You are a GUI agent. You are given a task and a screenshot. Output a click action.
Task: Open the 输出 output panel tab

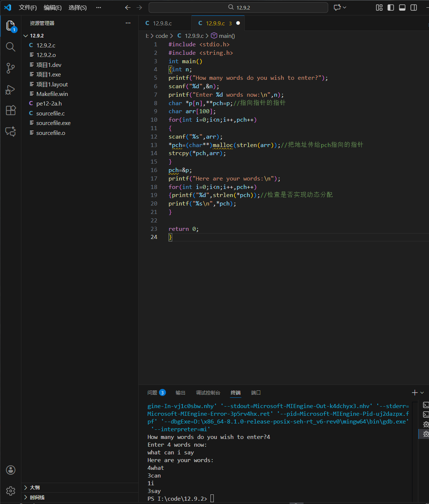(x=180, y=393)
